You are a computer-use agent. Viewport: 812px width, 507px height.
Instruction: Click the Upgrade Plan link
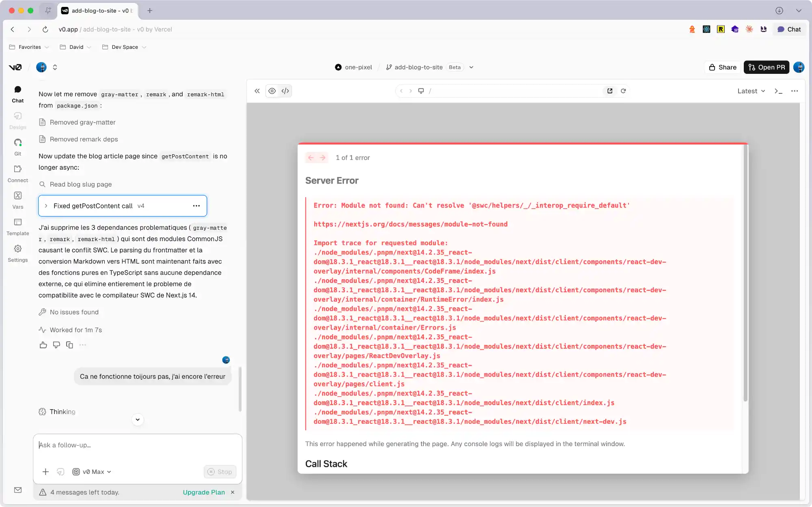(x=203, y=492)
